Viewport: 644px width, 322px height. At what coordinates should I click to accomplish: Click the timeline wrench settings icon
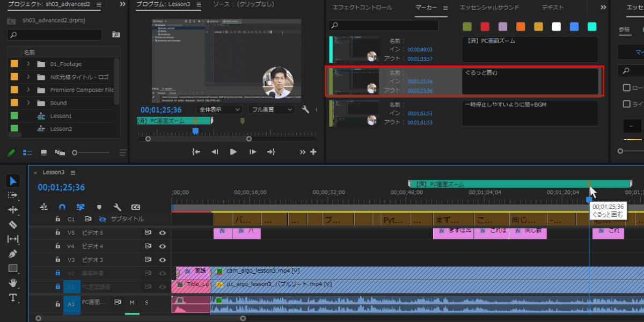117,207
